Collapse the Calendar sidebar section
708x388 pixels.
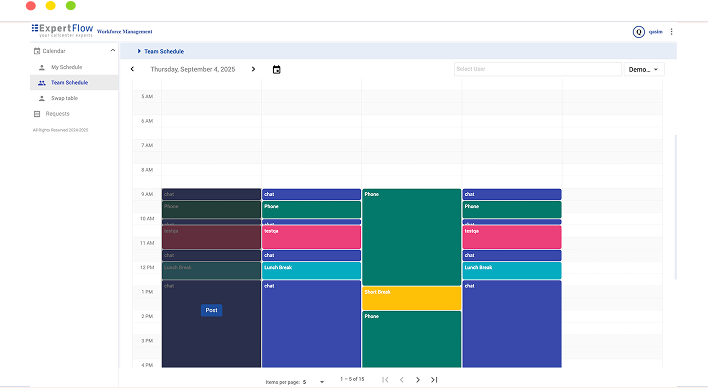113,51
